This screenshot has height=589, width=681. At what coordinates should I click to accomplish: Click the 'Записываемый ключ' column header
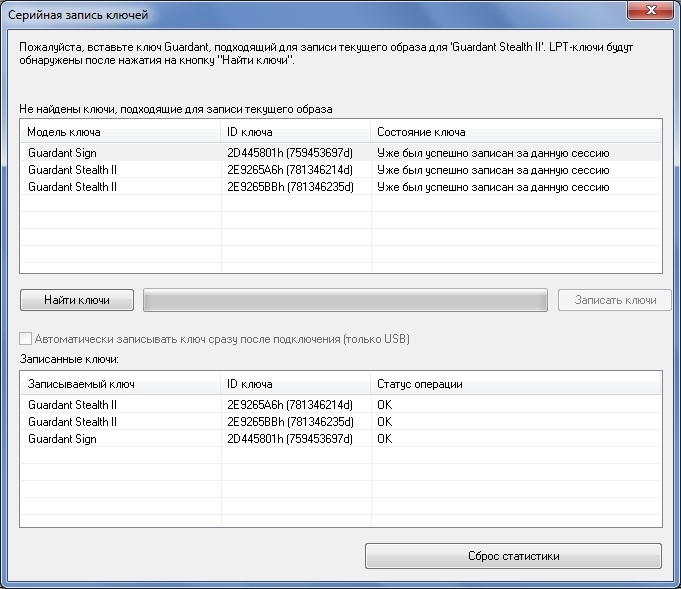point(120,384)
